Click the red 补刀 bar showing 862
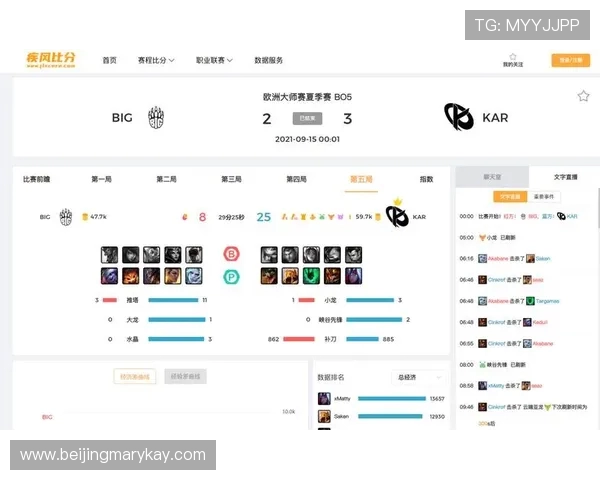This screenshot has height=480, width=600. tap(298, 339)
